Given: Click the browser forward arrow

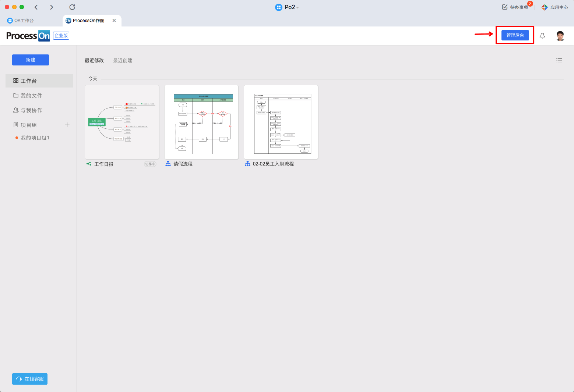Looking at the screenshot, I should [52, 7].
